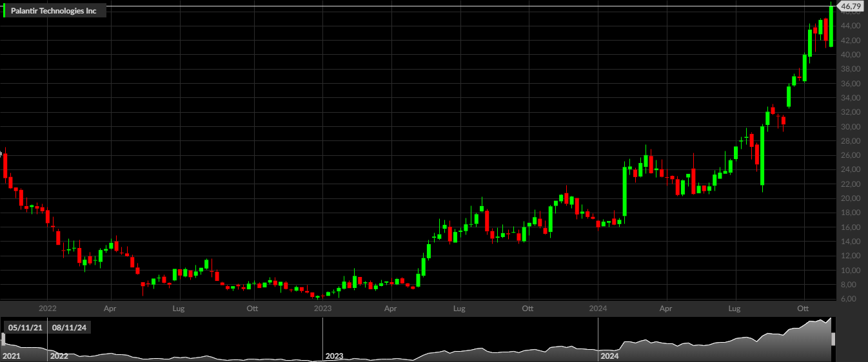Click the 2023 label in the navigator strip
The height and width of the screenshot is (362, 868).
(334, 356)
